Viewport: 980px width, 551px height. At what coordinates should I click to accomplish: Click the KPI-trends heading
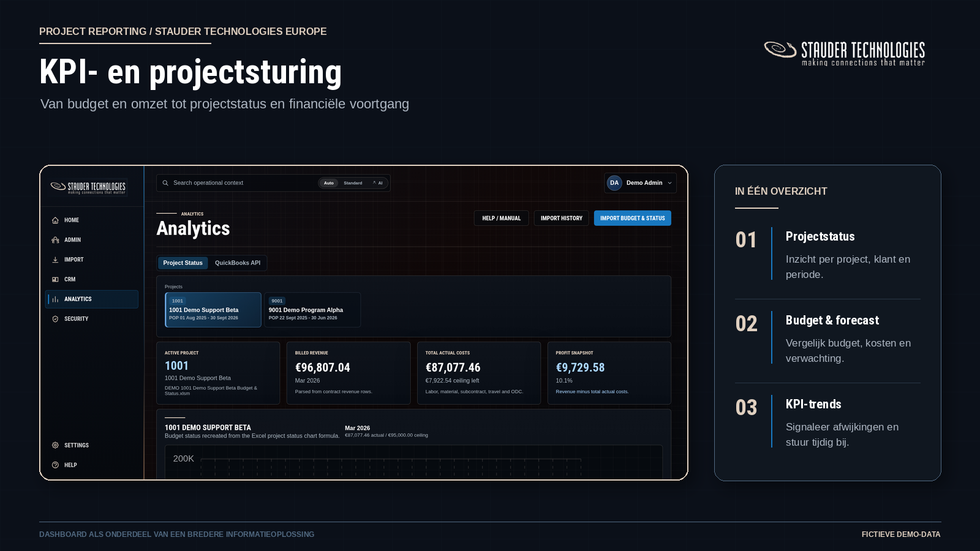tap(813, 404)
